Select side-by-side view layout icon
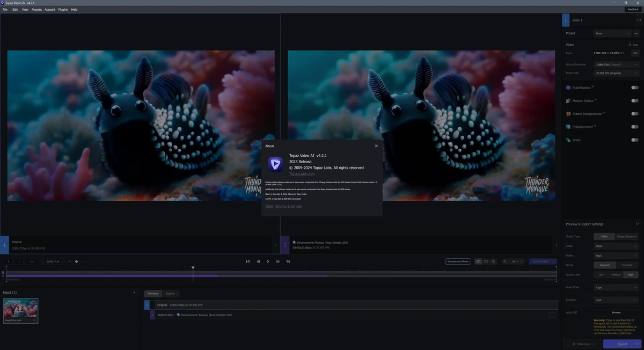Image resolution: width=644 pixels, height=350 pixels. click(479, 261)
